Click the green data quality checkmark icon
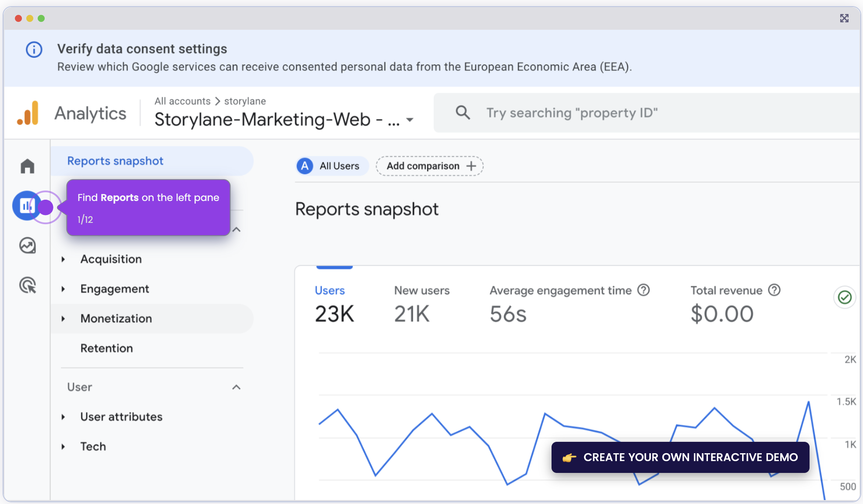Screen dimensions: 863x504 [x=844, y=297]
